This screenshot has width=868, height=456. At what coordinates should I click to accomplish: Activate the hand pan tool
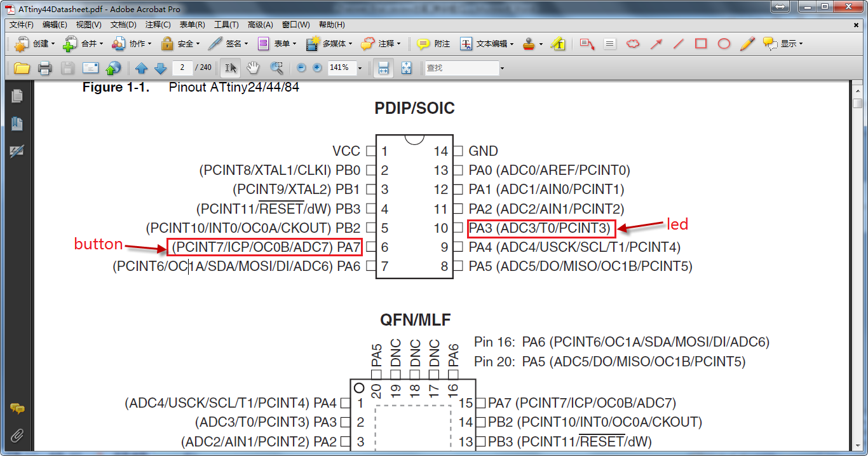[x=253, y=67]
